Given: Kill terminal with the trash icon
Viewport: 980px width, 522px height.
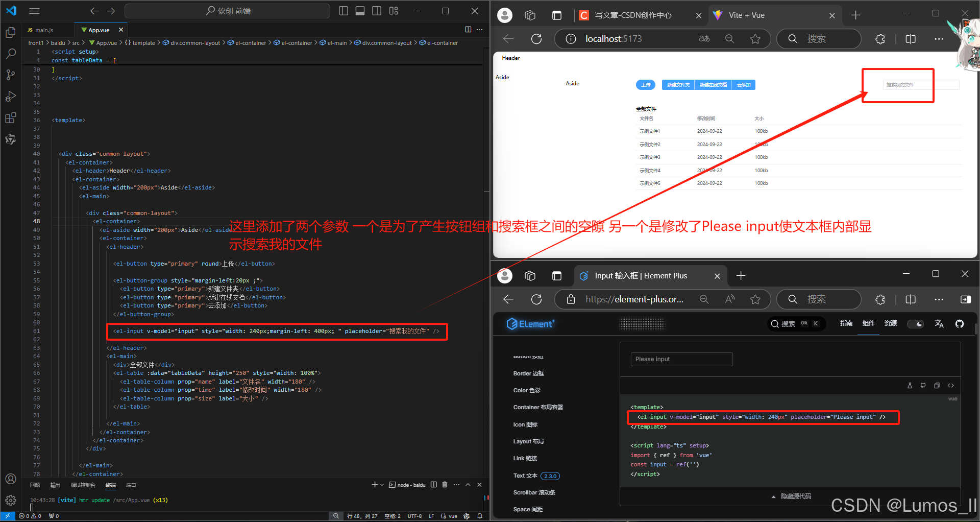Looking at the screenshot, I should pos(445,485).
